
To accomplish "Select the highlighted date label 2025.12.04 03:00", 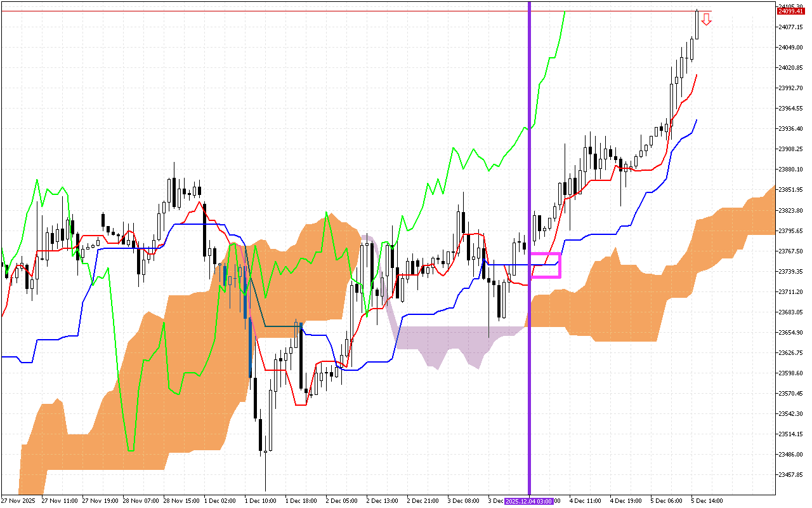I will [528, 501].
